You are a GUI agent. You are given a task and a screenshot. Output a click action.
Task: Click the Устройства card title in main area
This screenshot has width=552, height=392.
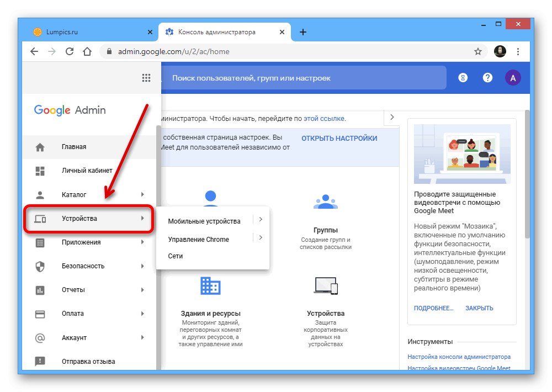(x=326, y=314)
